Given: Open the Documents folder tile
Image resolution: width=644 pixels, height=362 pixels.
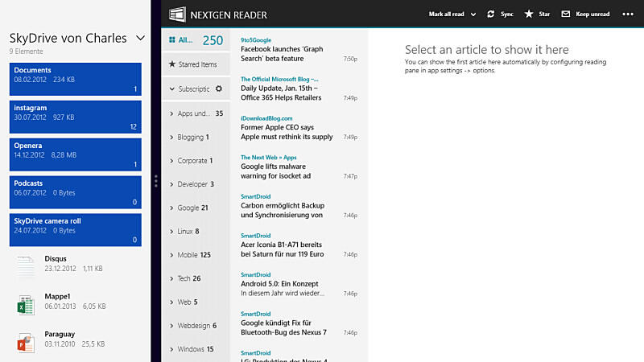Looking at the screenshot, I should (76, 80).
